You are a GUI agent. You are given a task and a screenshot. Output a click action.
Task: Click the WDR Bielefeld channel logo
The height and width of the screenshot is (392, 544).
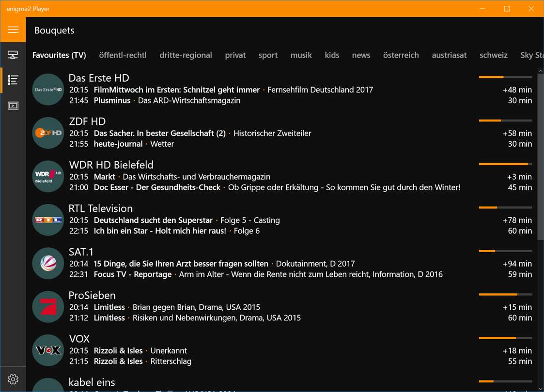pyautogui.click(x=48, y=177)
